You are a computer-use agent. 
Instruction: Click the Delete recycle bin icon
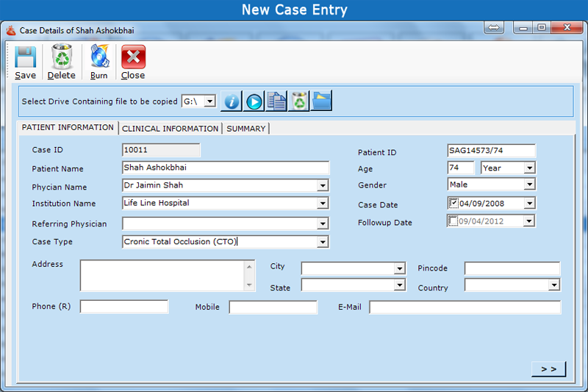(x=62, y=57)
